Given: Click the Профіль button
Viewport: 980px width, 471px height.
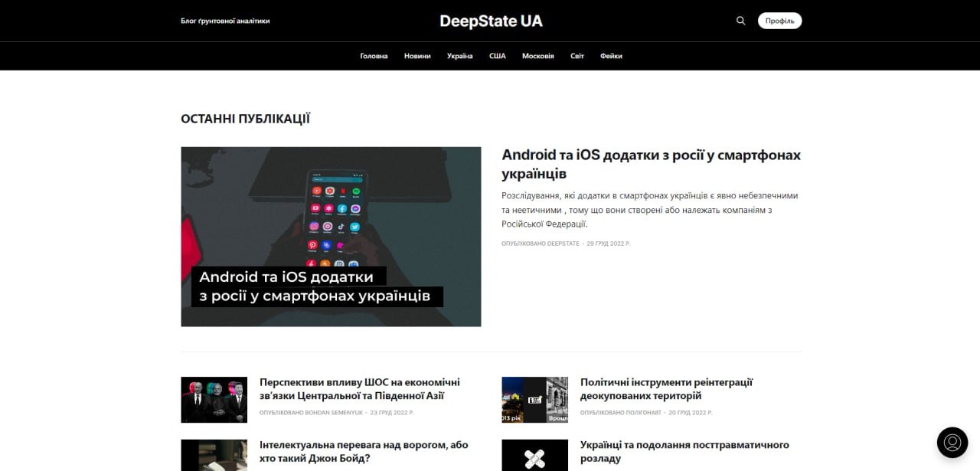Looking at the screenshot, I should (779, 21).
